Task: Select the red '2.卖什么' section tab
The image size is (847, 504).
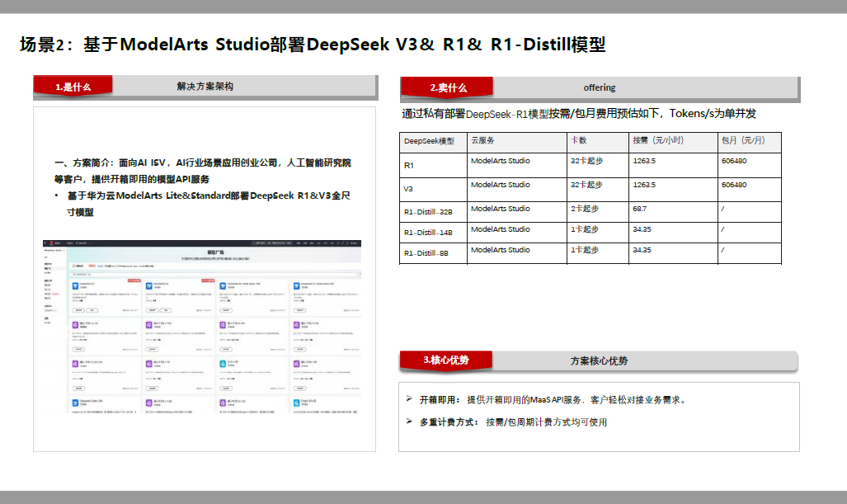Action: (447, 87)
